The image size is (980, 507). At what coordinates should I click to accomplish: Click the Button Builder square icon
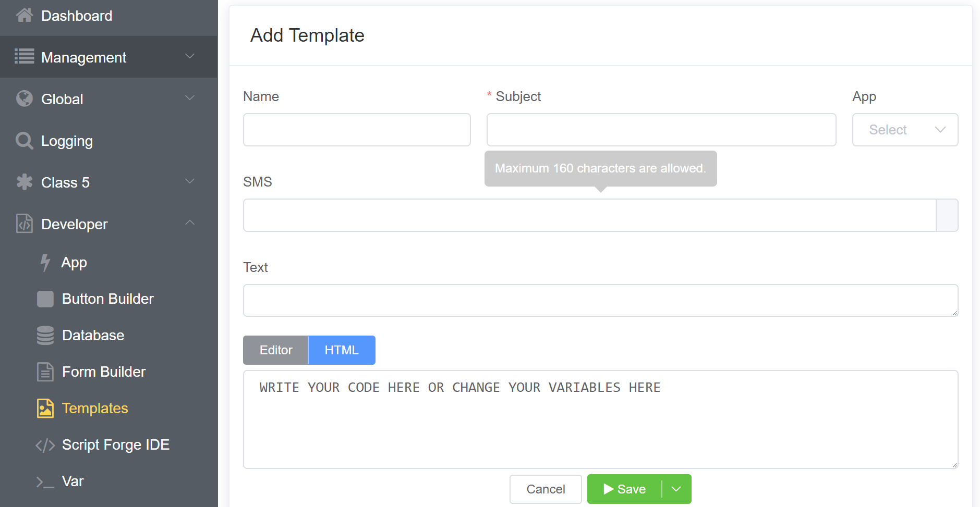click(x=45, y=299)
